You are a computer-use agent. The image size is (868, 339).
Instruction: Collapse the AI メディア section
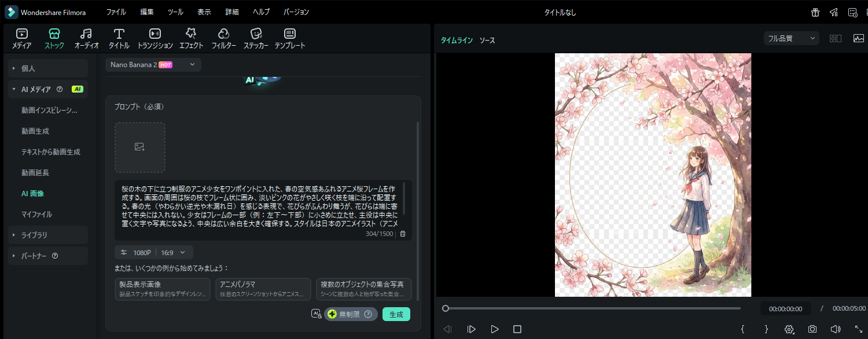[x=14, y=89]
